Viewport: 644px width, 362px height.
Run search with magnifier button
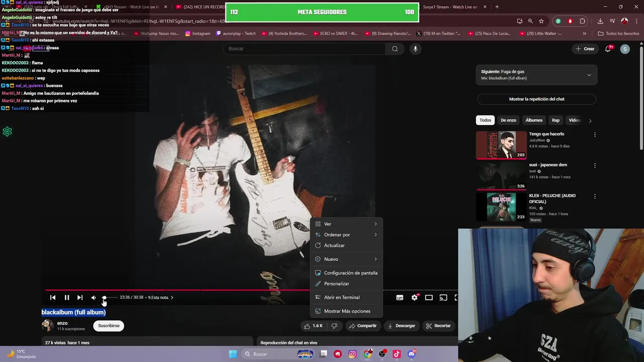(395, 49)
